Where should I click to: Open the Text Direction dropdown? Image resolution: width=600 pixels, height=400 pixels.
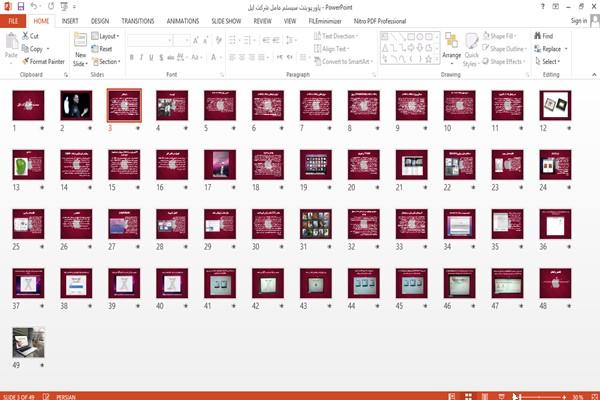point(336,36)
